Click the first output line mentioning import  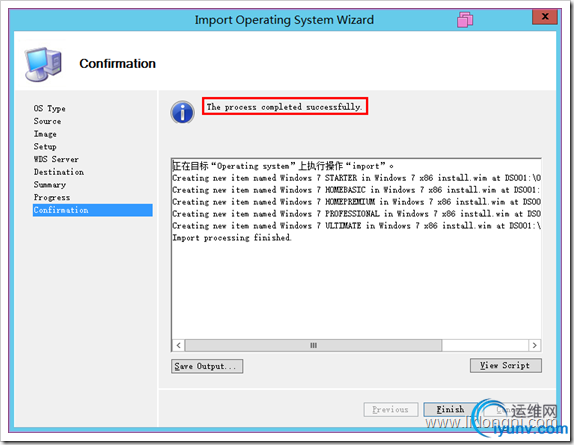click(283, 166)
